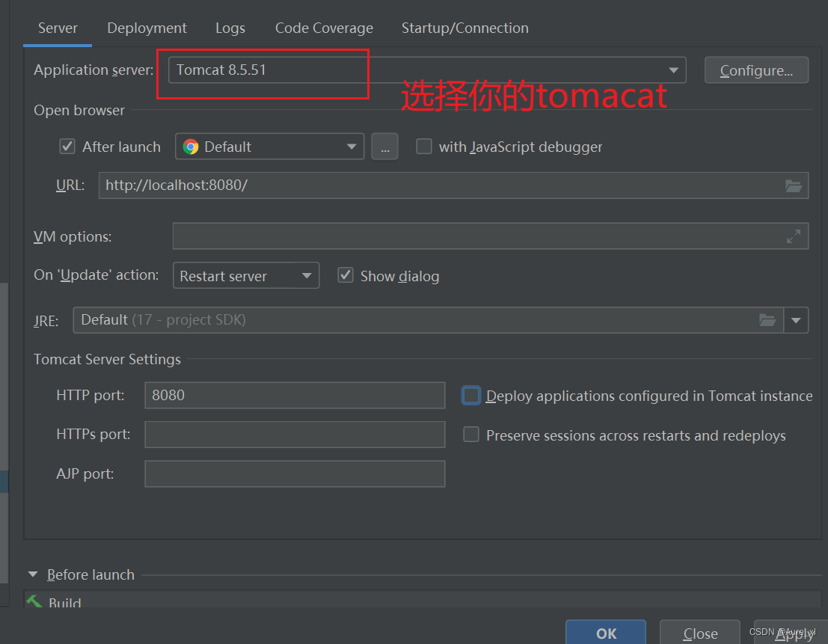Open the Application server dropdown
This screenshot has height=644, width=828.
pyautogui.click(x=426, y=70)
